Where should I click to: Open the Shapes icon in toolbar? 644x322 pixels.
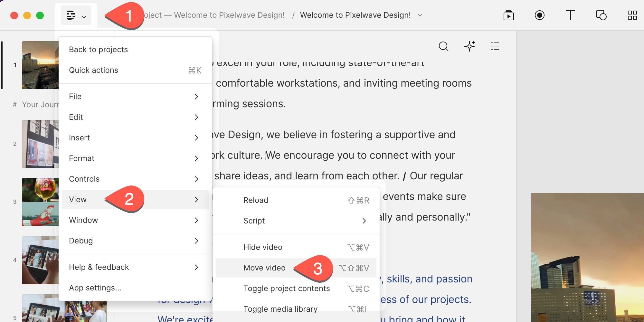[601, 15]
